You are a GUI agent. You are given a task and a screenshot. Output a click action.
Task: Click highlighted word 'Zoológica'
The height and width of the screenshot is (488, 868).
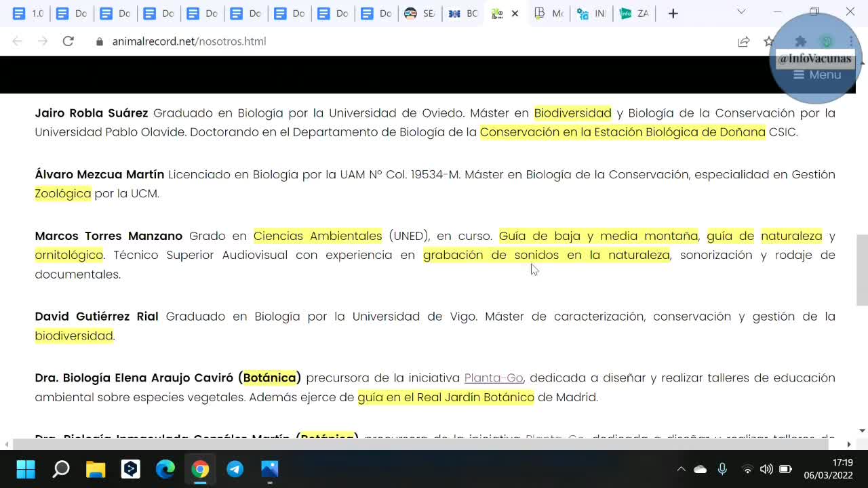click(63, 194)
